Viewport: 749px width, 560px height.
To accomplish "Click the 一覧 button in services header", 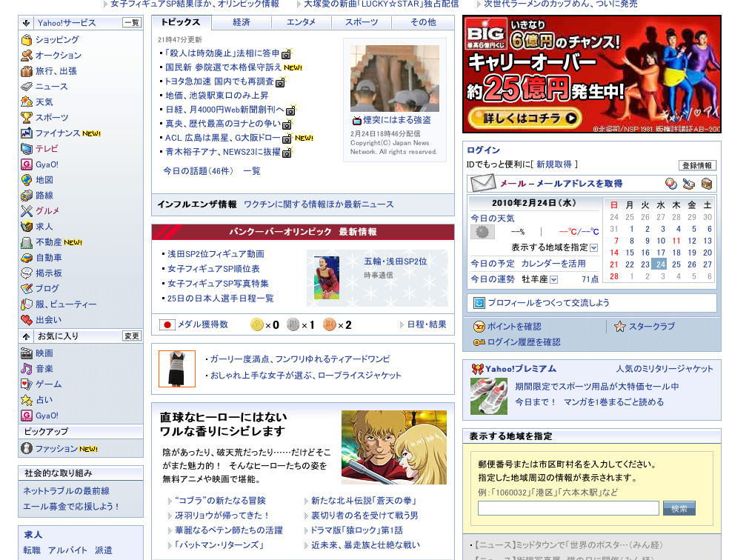I will point(132,22).
